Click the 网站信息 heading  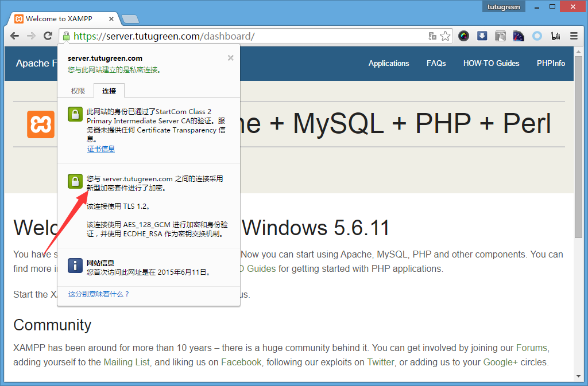point(100,263)
